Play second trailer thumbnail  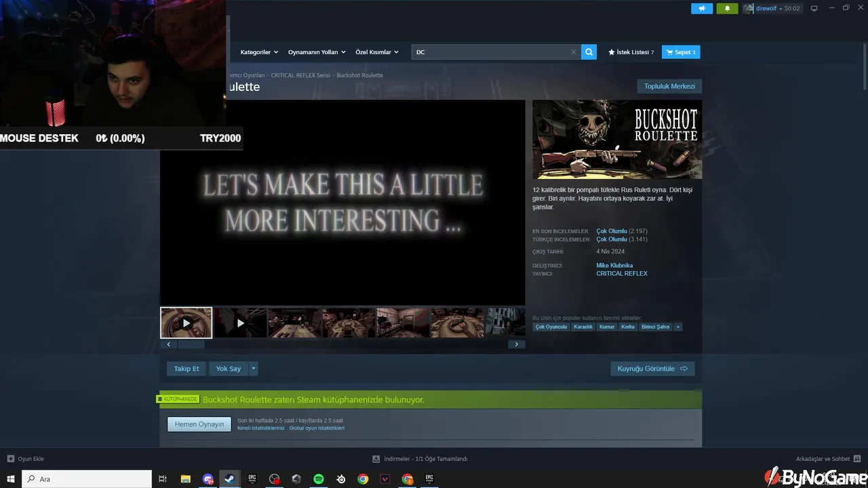[x=240, y=323]
